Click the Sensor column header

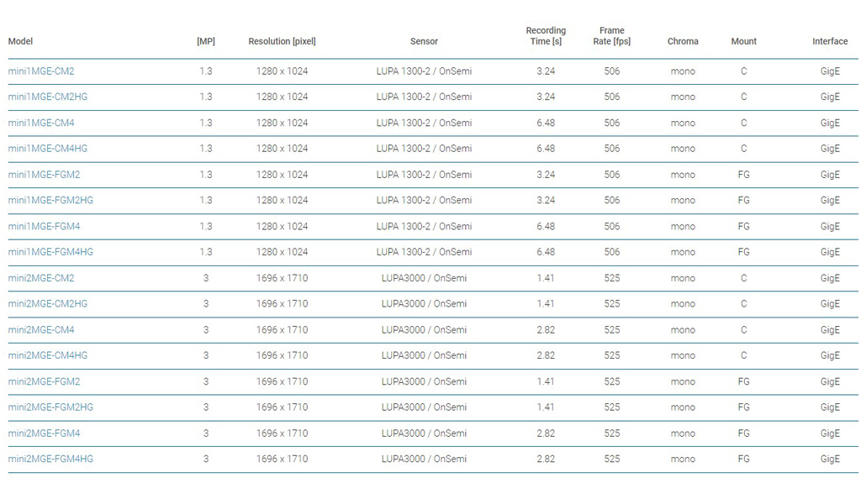coord(424,41)
